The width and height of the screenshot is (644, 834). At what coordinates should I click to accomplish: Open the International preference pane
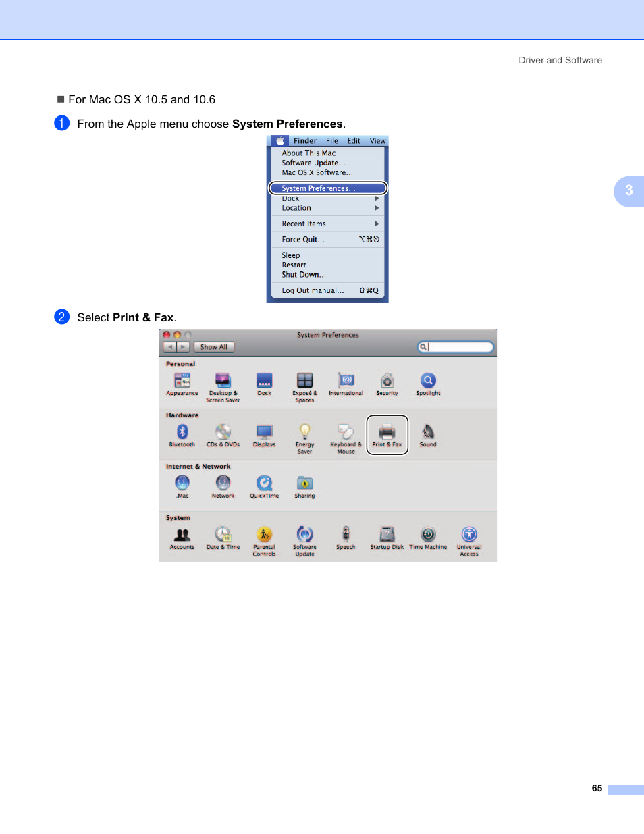[x=346, y=384]
